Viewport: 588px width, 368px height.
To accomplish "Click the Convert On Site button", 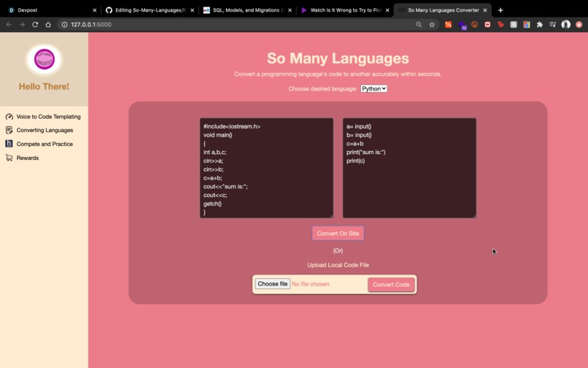I will 338,233.
